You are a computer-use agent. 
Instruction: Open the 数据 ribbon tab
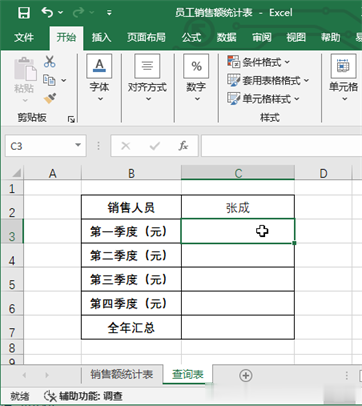(x=226, y=37)
